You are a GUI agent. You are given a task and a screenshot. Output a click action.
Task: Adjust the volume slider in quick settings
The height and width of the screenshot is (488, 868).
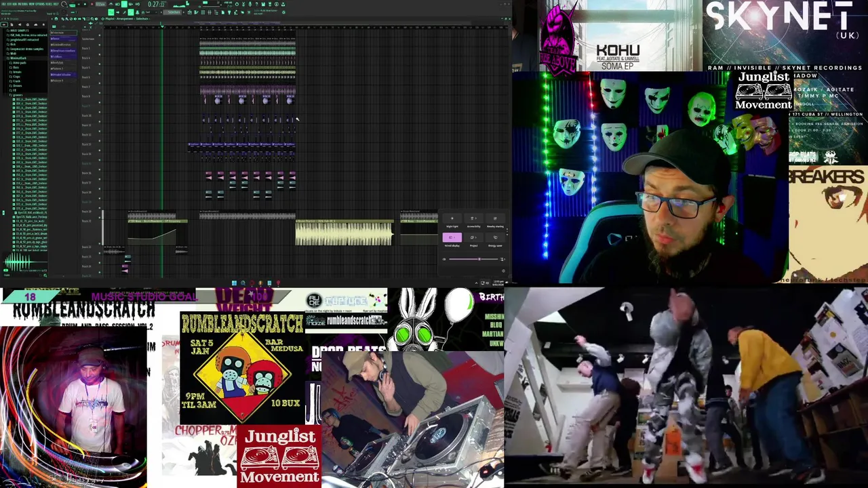tap(473, 259)
